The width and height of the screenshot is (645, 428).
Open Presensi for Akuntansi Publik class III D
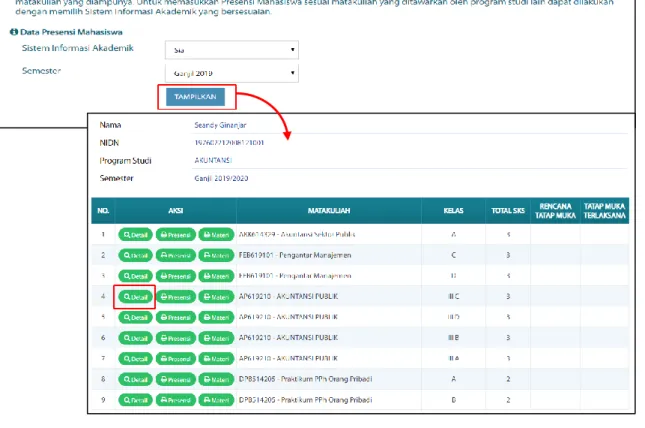[x=176, y=317]
